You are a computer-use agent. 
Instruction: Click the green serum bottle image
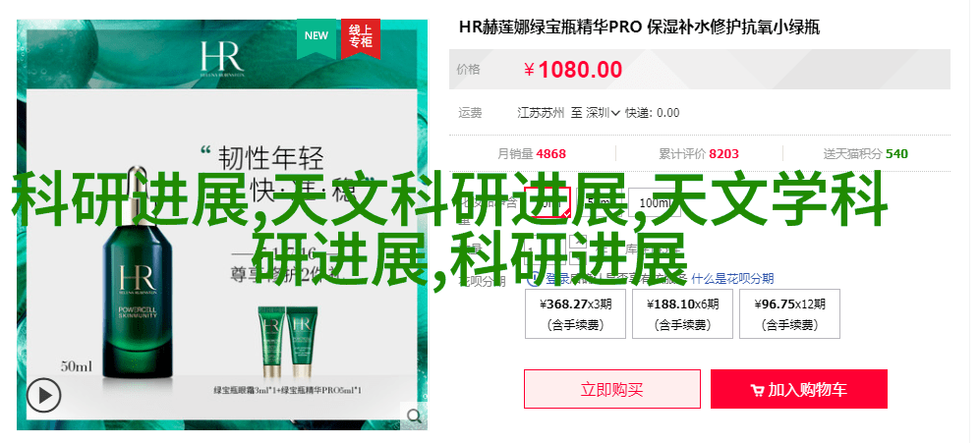point(139,275)
